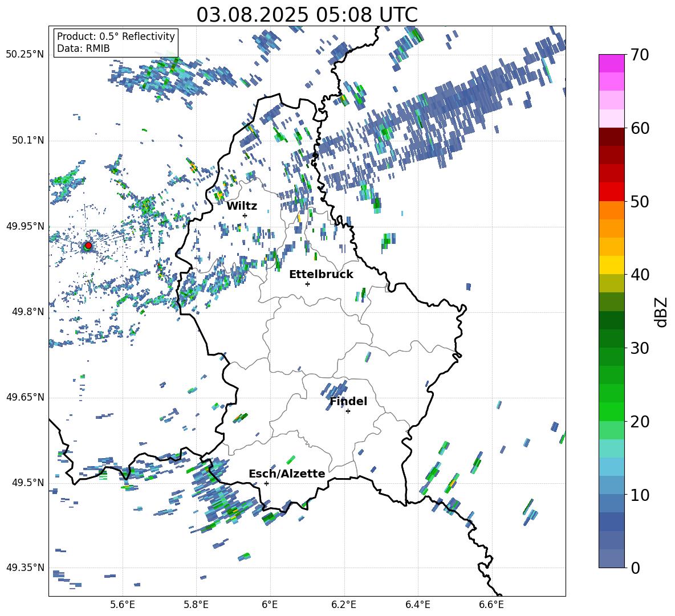Click the Findel city label
Viewport: 675px width, 616px height.
(348, 401)
